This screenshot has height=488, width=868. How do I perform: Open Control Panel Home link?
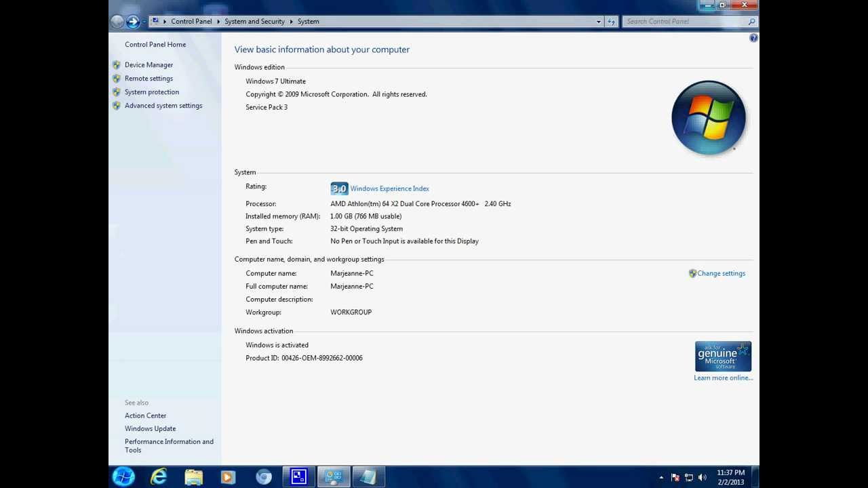pyautogui.click(x=155, y=45)
